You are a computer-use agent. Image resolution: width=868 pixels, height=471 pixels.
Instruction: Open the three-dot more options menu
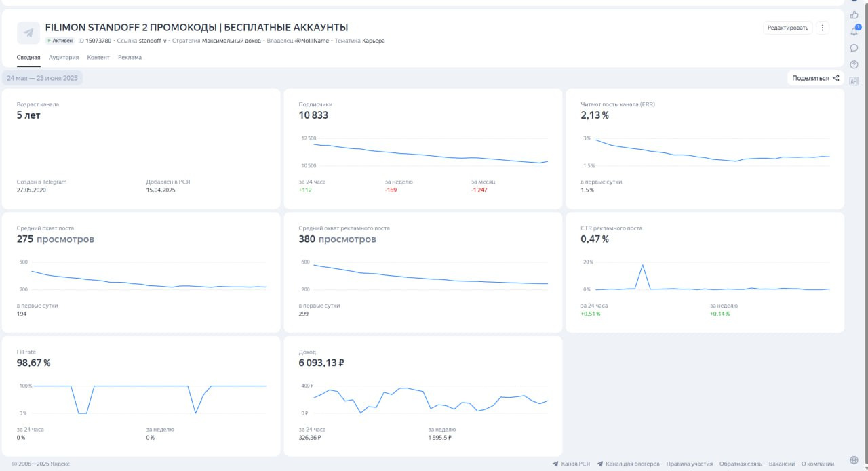[x=823, y=28]
